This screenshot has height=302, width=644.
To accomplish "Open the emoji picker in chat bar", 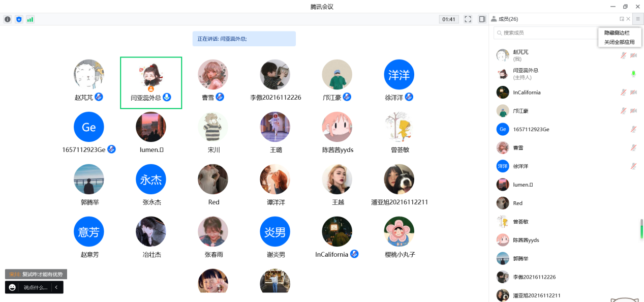I will pyautogui.click(x=12, y=287).
